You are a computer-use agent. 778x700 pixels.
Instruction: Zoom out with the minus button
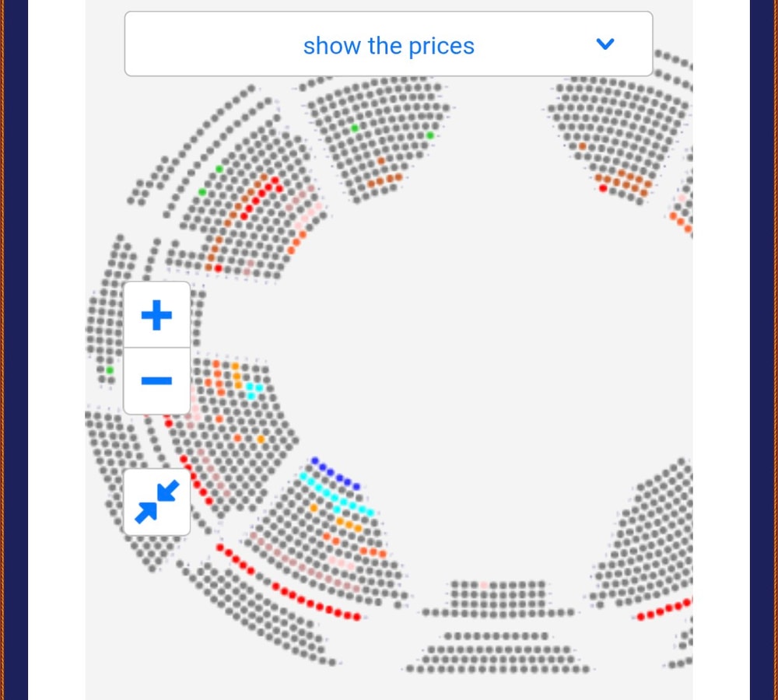point(156,381)
